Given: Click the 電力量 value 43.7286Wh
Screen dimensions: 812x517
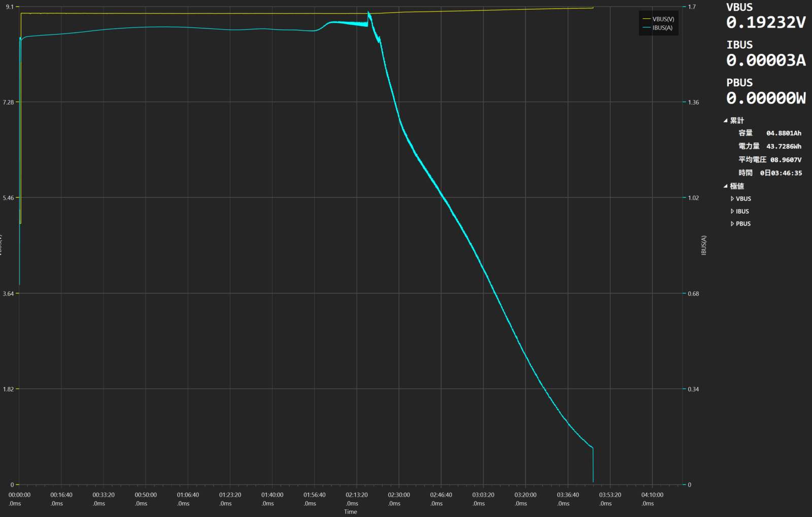Looking at the screenshot, I should (784, 147).
